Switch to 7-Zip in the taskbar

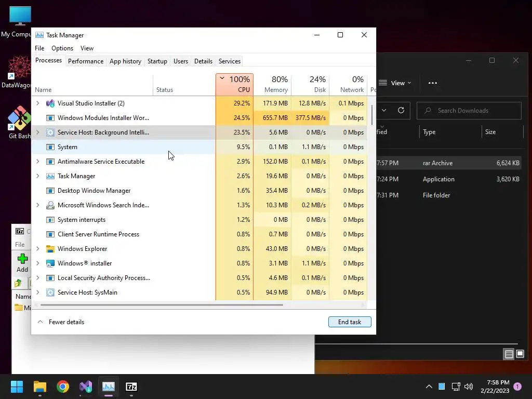[x=131, y=387]
